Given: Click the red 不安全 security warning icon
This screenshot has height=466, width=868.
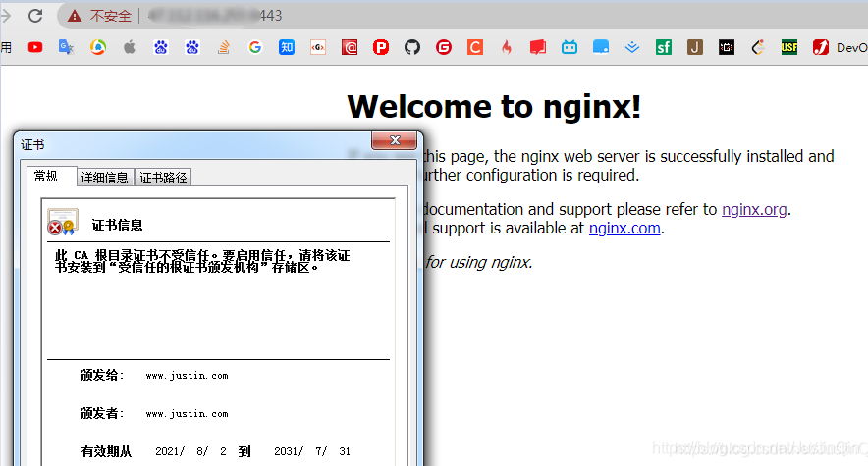Looking at the screenshot, I should coord(75,16).
